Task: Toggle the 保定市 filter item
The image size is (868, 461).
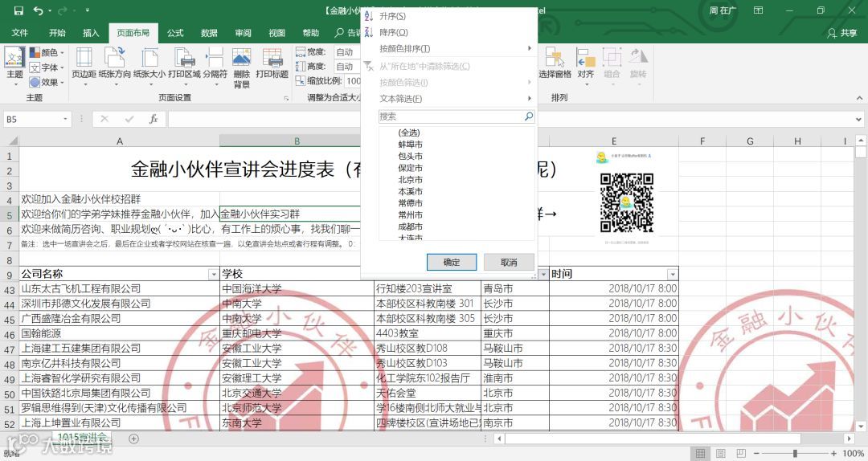Action: (x=410, y=168)
